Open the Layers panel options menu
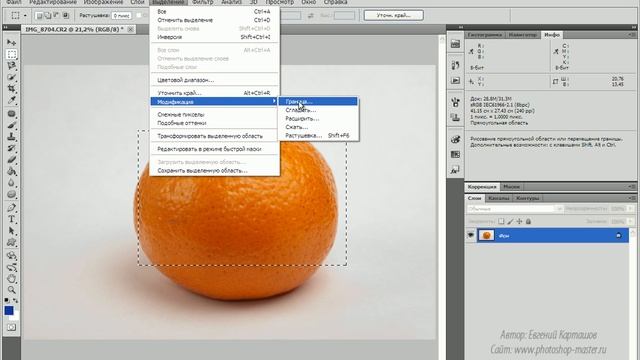 (631, 198)
